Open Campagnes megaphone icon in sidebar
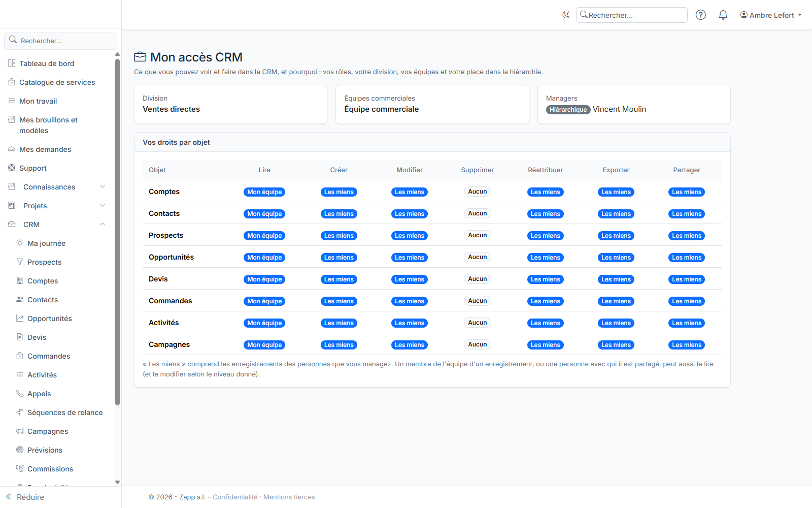812x508 pixels. coord(20,431)
